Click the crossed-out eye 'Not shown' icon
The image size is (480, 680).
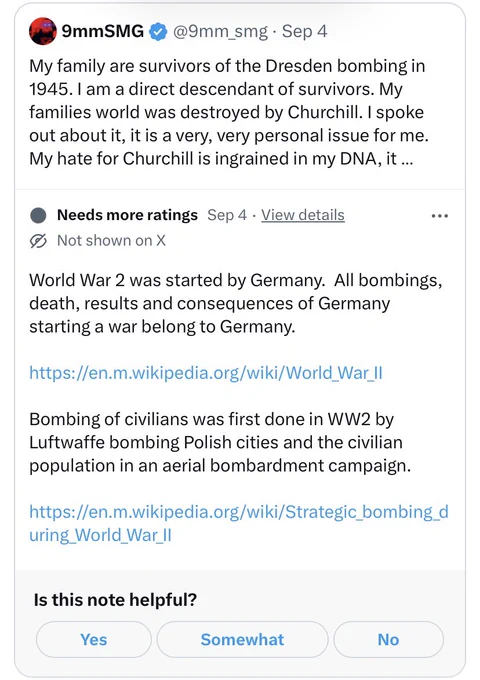point(38,241)
